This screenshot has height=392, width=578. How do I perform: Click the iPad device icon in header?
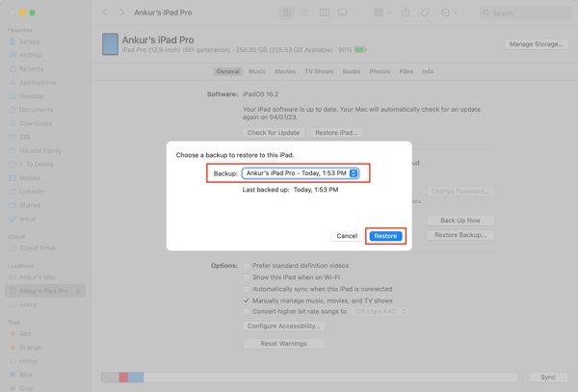click(110, 44)
